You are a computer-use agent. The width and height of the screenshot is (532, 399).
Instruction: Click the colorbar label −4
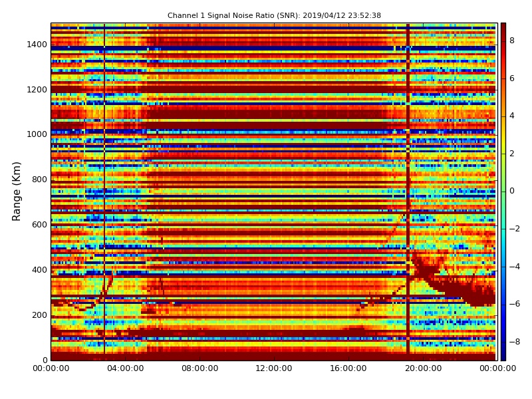[x=514, y=267]
